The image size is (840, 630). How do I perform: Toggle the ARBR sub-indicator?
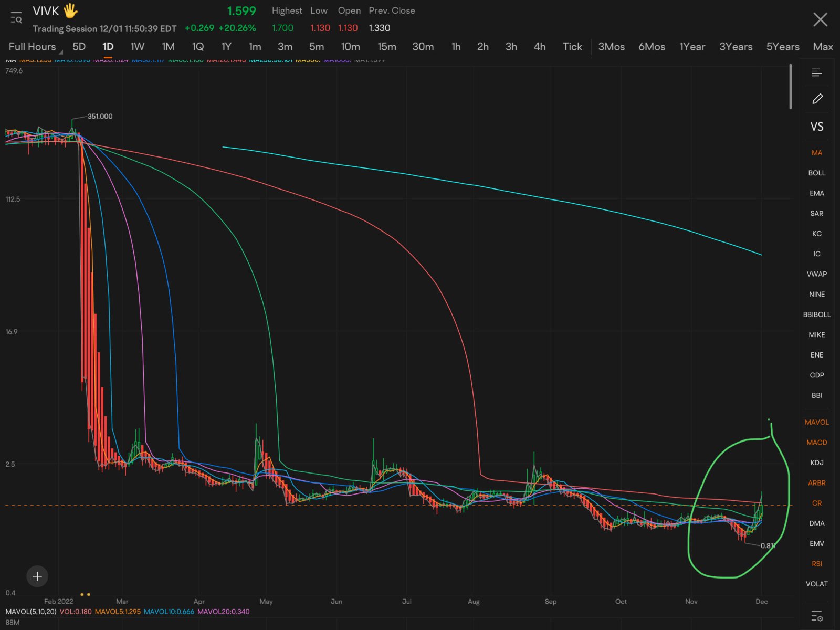pos(817,483)
